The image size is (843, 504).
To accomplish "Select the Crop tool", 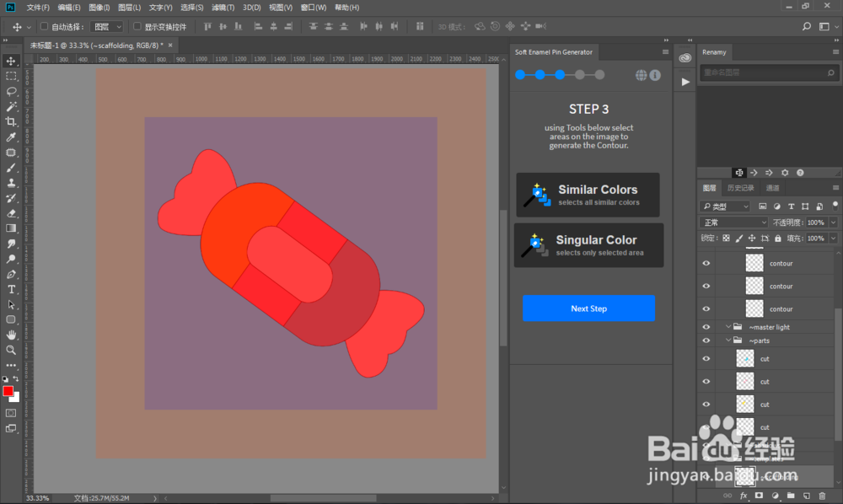I will 11,122.
